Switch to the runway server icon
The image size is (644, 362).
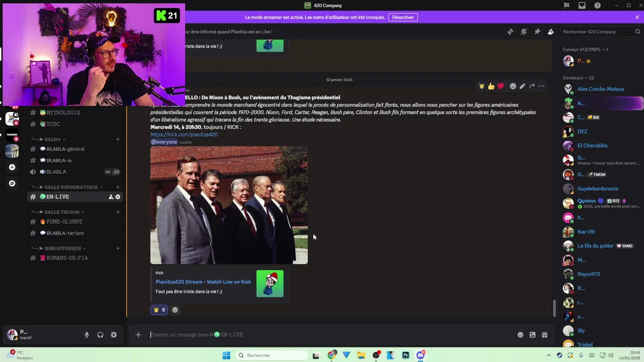[12, 135]
